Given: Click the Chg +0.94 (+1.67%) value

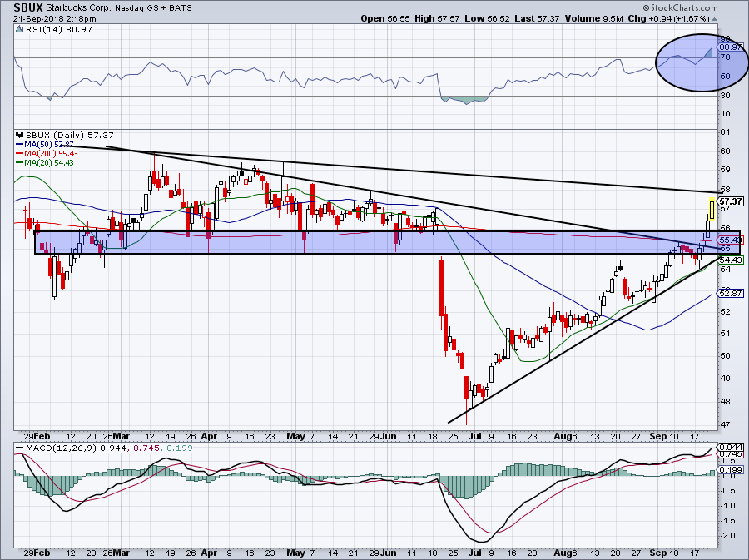Looking at the screenshot, I should 669,18.
